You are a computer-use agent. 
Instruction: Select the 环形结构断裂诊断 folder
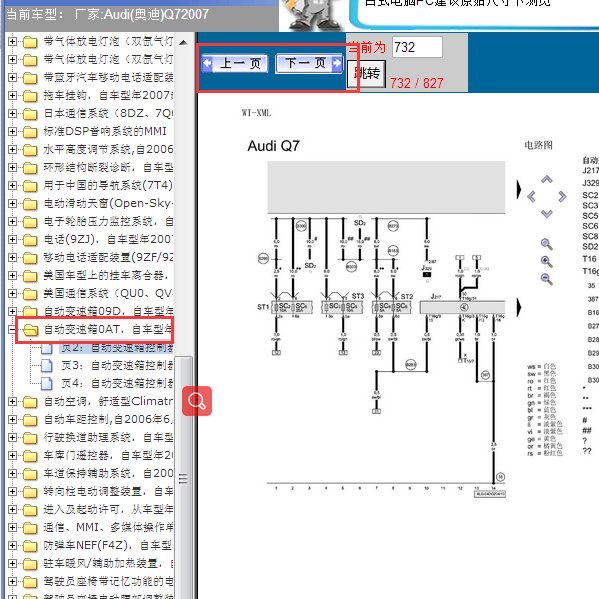click(x=108, y=167)
